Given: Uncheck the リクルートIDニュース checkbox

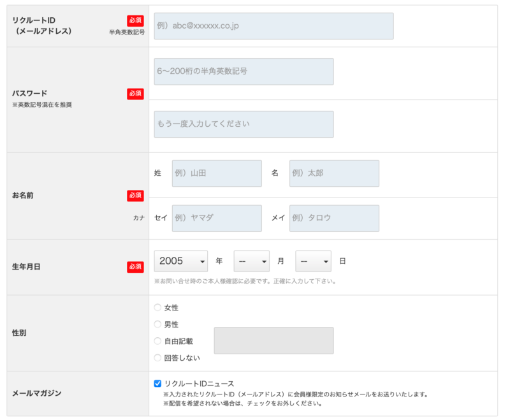Looking at the screenshot, I should coord(157,384).
